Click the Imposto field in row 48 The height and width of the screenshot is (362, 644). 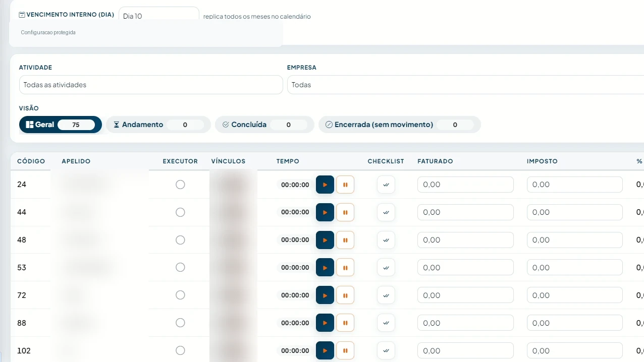[575, 240]
